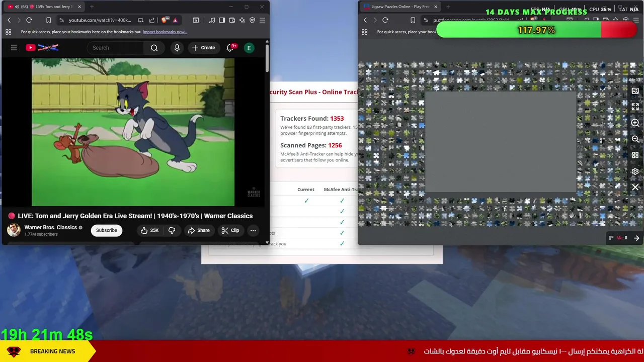Open tab grid icon on YouTube bookmarks bar
This screenshot has width=644, height=362.
(8, 32)
